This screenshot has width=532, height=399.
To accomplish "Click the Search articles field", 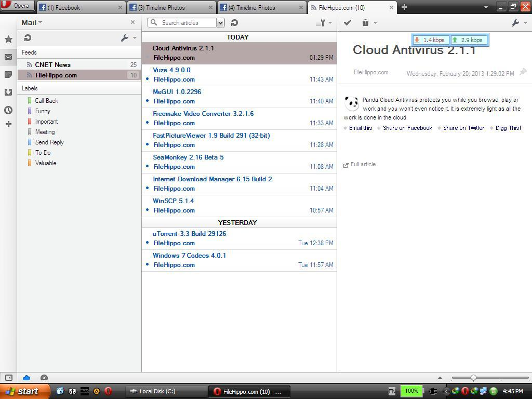I will point(182,23).
